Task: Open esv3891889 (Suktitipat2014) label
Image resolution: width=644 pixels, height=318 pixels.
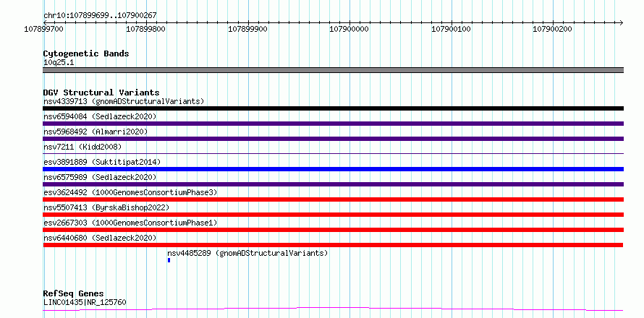Action: [102, 162]
